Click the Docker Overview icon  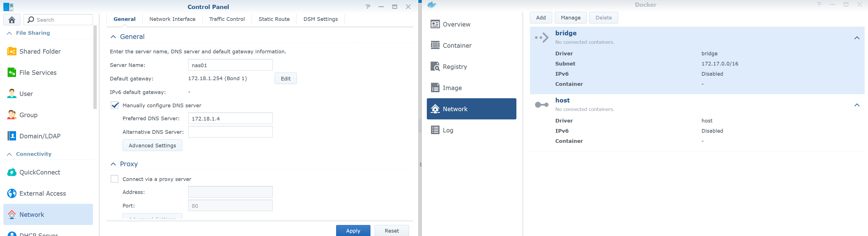(435, 24)
